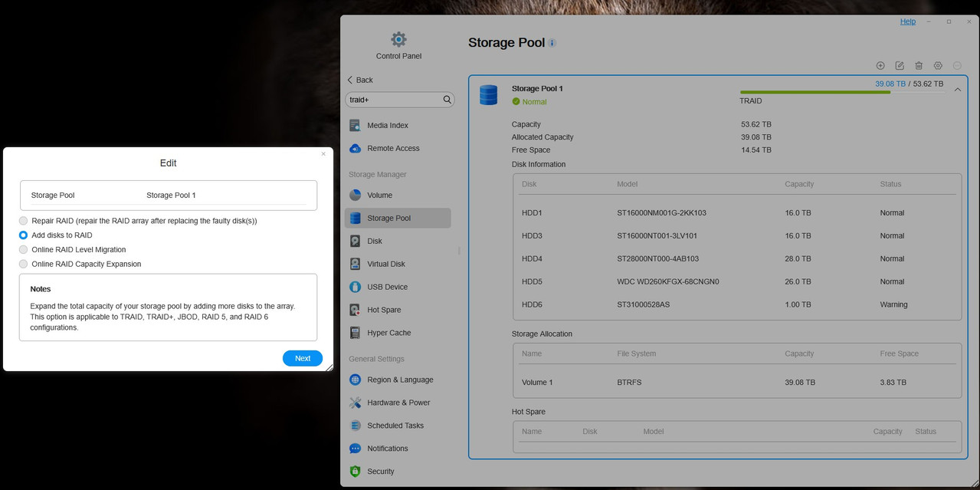Click the Edit dialog resize grip

(x=329, y=368)
